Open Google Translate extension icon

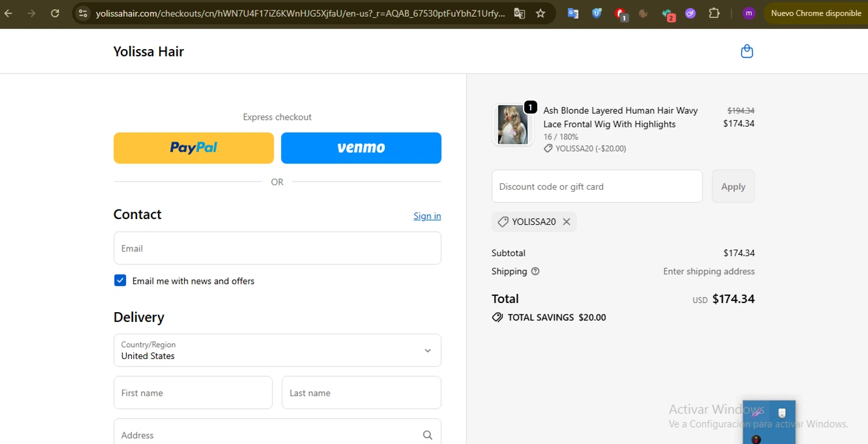click(573, 13)
